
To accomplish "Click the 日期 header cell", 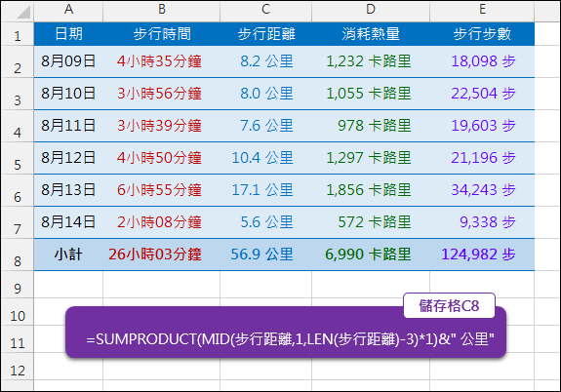I will coord(68,34).
